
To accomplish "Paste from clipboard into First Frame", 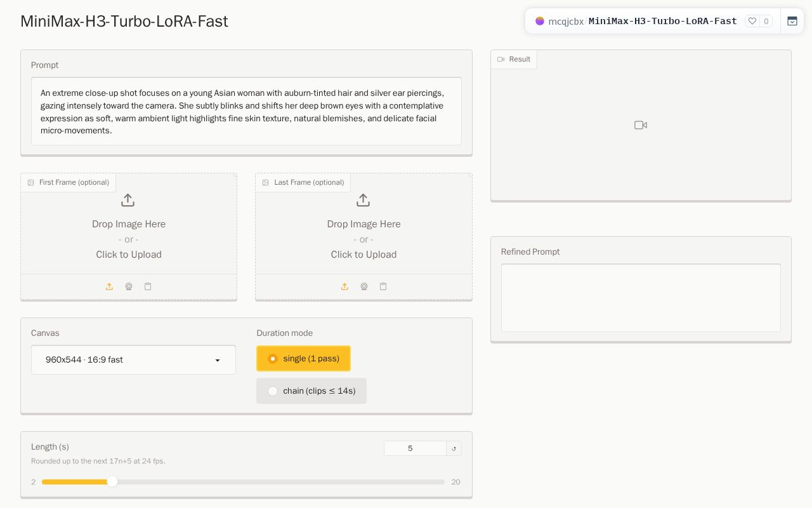I will (x=148, y=286).
